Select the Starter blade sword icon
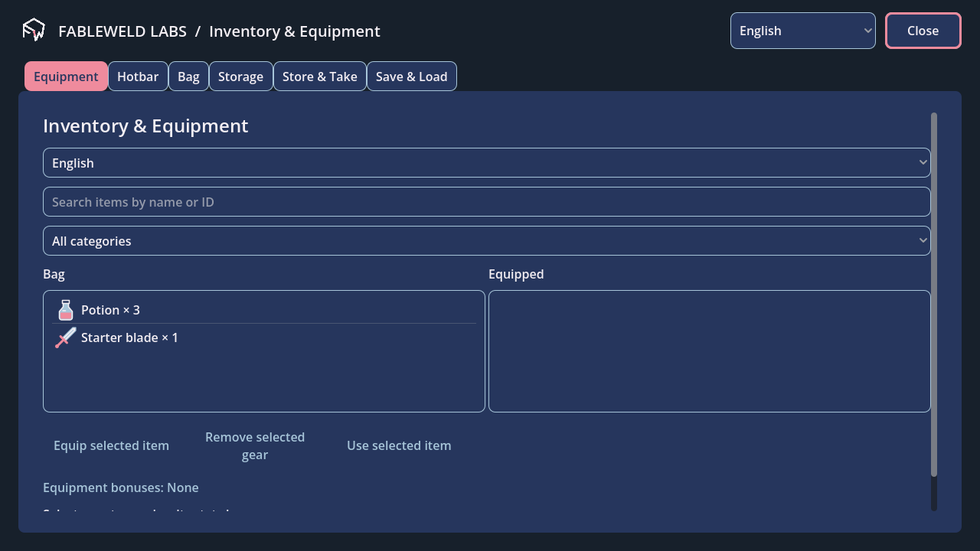This screenshot has width=980, height=551. [x=66, y=337]
